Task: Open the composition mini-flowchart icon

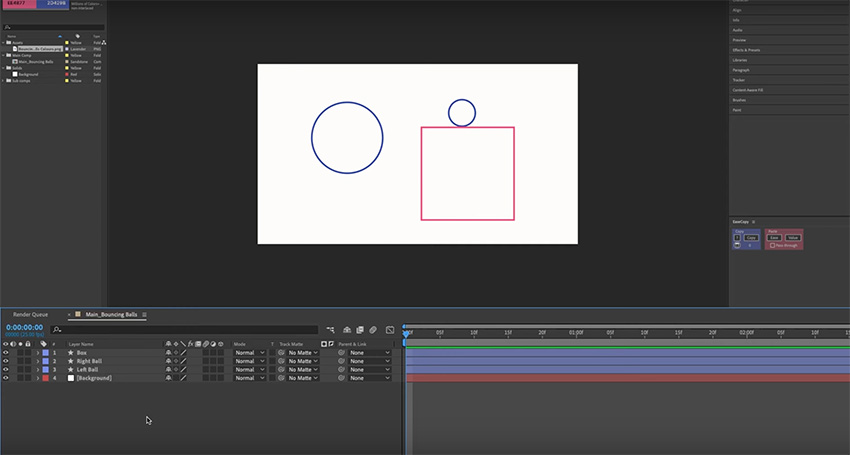Action: [x=330, y=330]
